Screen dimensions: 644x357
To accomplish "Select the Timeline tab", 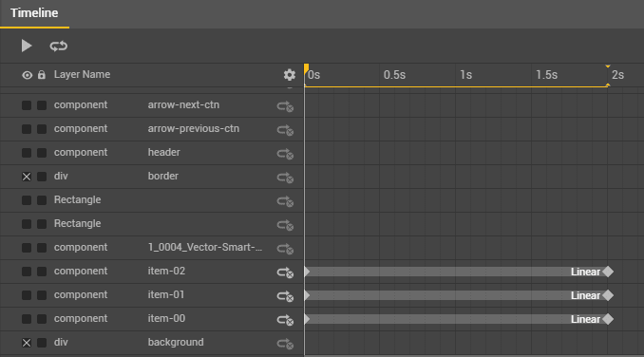I will (x=34, y=13).
